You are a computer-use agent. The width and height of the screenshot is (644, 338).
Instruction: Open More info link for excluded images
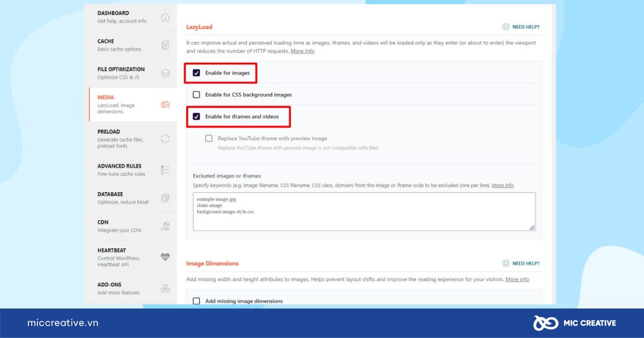pyautogui.click(x=503, y=185)
